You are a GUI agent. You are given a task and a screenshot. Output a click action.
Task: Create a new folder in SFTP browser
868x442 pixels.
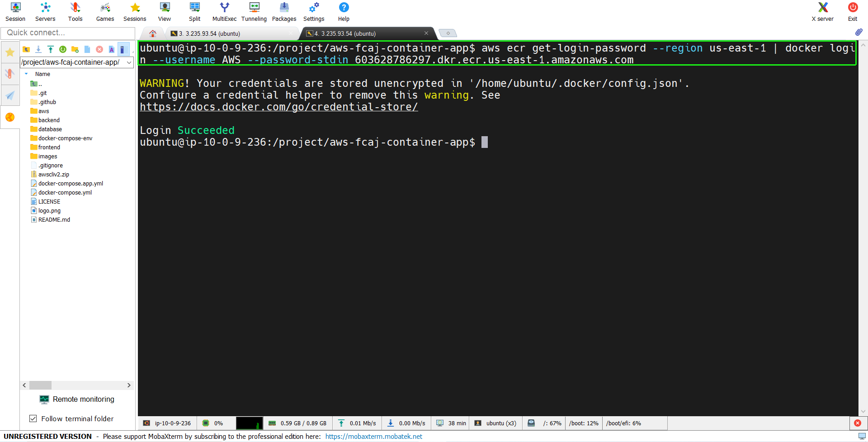coord(75,49)
